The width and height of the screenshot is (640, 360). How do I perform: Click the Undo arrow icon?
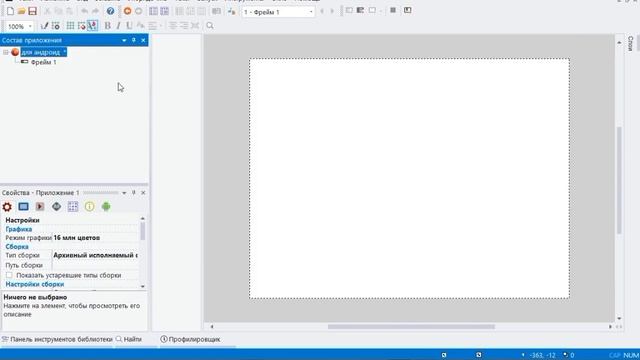pyautogui.click(x=84, y=11)
